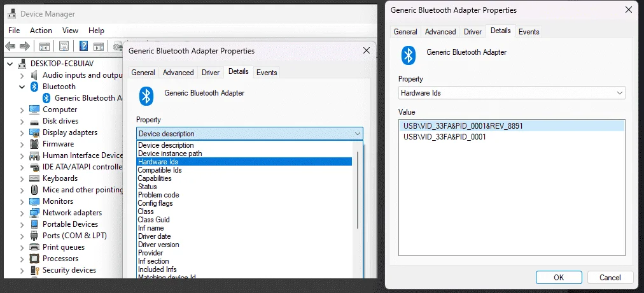
Task: Select Hardware Ids in the property list
Action: [244, 162]
